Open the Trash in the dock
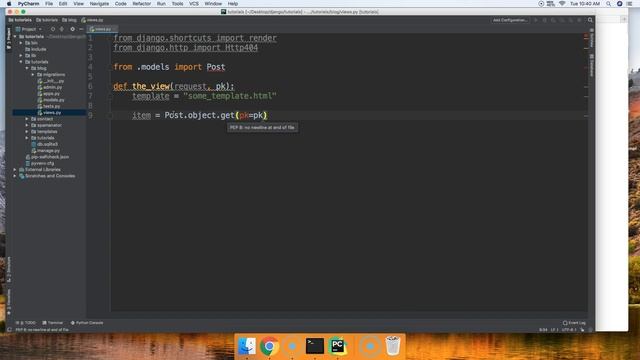The height and width of the screenshot is (360, 640). tap(393, 346)
